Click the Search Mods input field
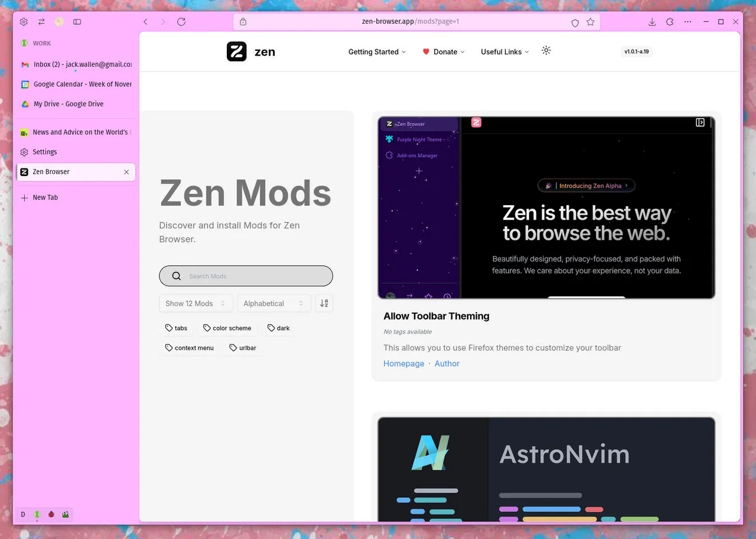The width and height of the screenshot is (756, 539). tap(246, 276)
